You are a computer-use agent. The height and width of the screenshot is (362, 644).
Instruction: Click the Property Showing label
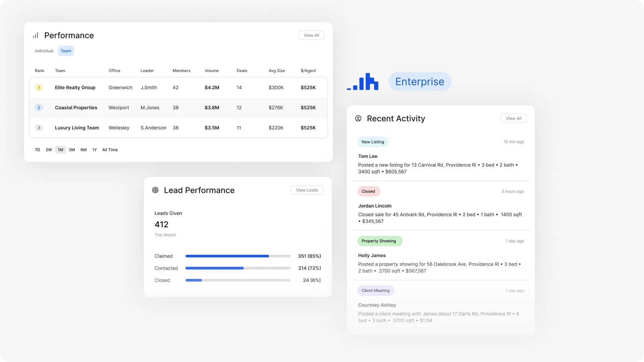(379, 241)
